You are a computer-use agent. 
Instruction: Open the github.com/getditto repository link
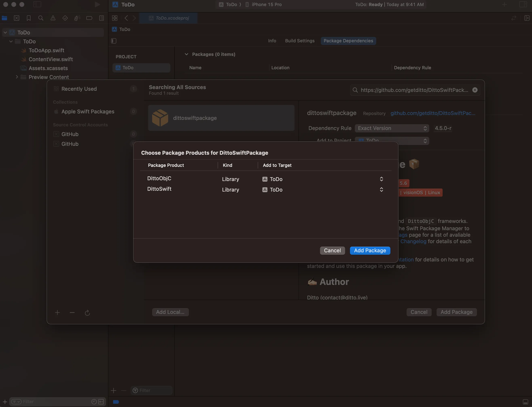pyautogui.click(x=433, y=113)
